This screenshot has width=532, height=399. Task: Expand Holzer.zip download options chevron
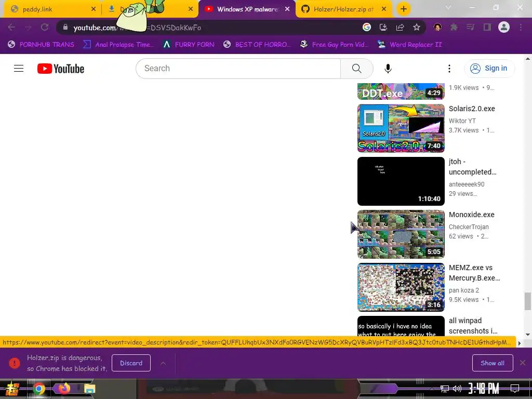click(x=163, y=363)
